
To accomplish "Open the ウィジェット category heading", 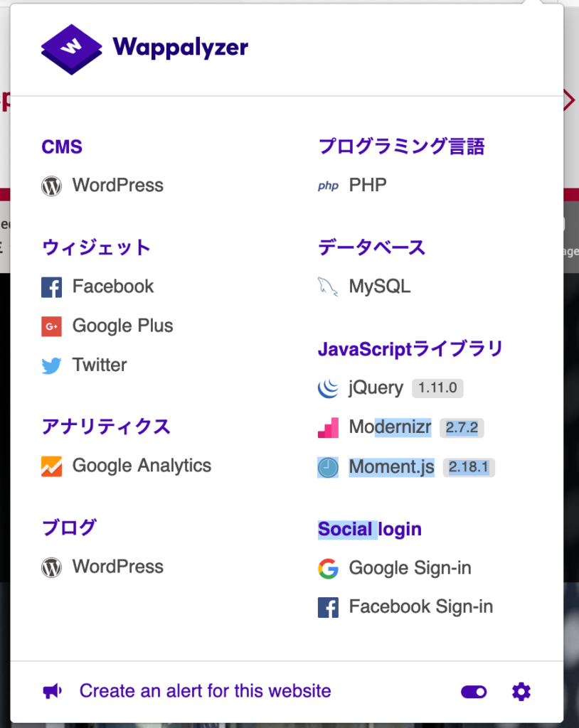I will point(96,247).
